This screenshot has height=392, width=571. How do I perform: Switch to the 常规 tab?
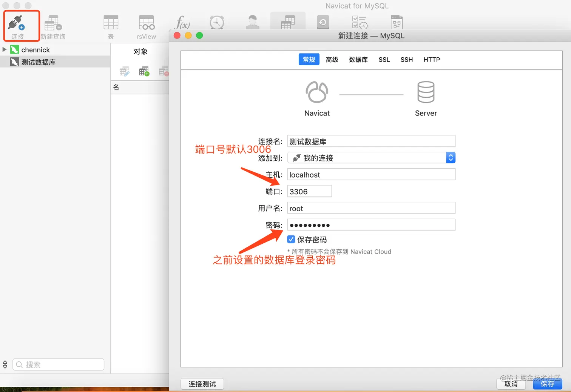[309, 60]
